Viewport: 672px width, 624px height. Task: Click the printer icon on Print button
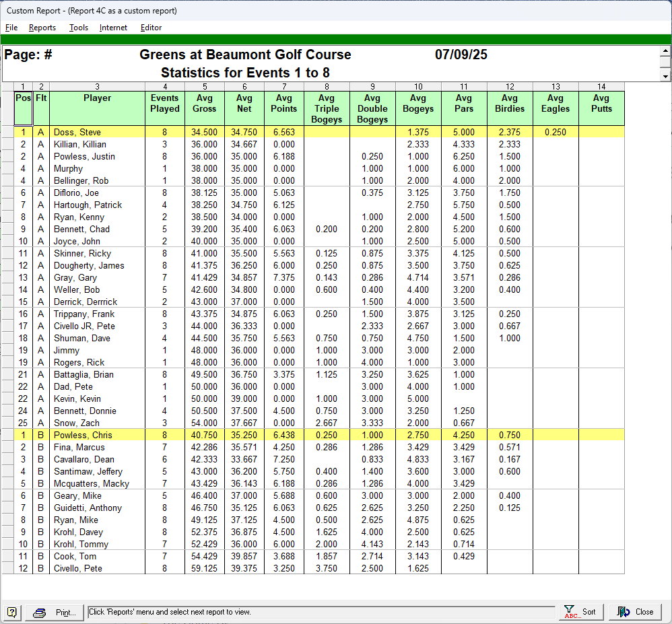coord(40,612)
